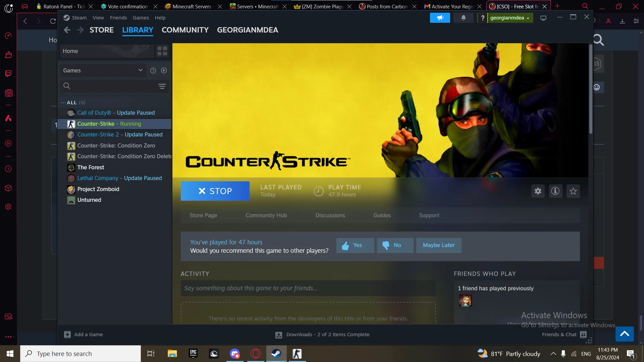Viewport: 644px width, 362px height.
Task: Go back in Steam navigation
Action: (67, 30)
